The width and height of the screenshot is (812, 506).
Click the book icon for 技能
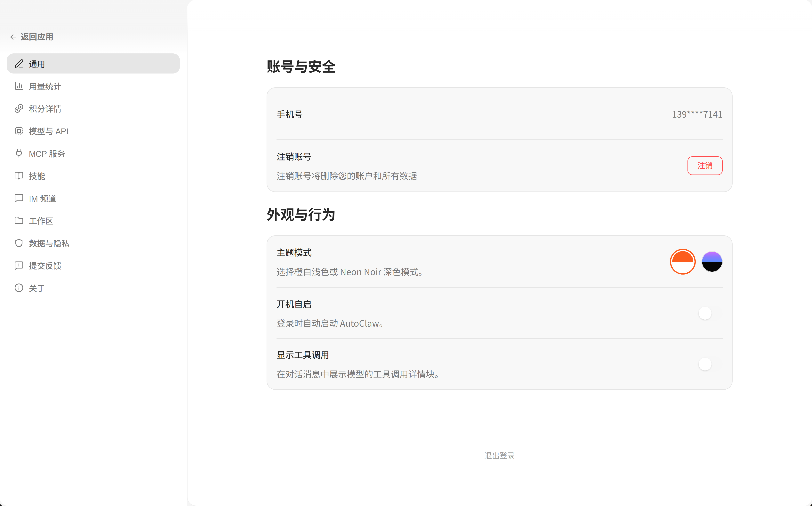coord(19,176)
